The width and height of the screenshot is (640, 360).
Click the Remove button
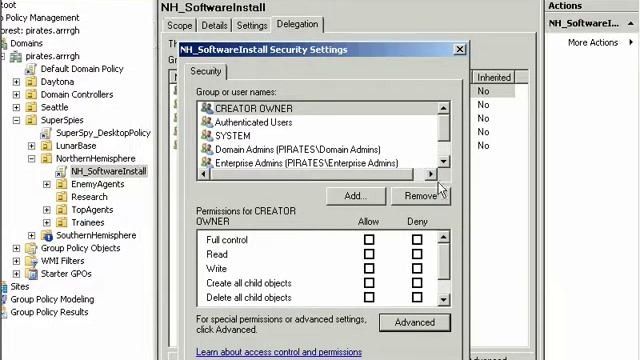point(421,196)
